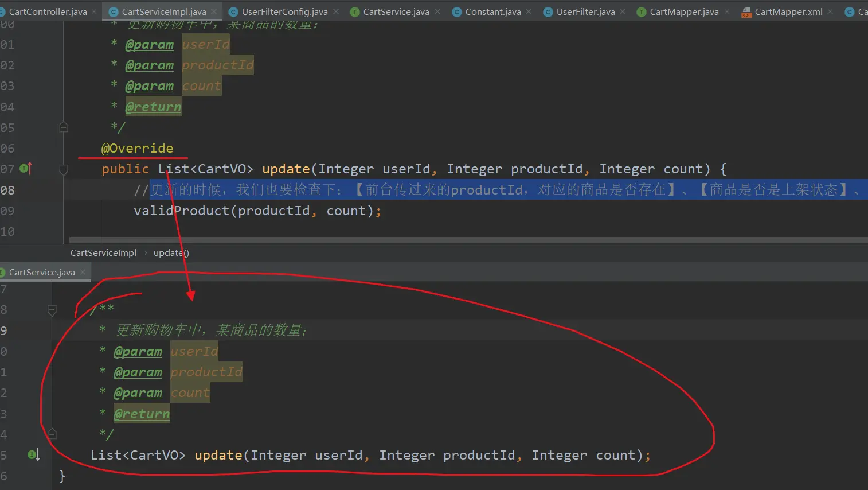Click the @return tag in the upper editor
Screen dimensions: 868x490
tap(153, 107)
